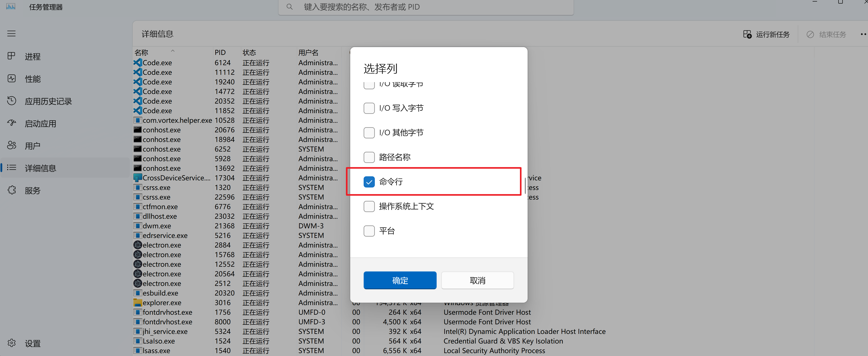Click the 运行新任务 button
This screenshot has width=868, height=356.
766,34
